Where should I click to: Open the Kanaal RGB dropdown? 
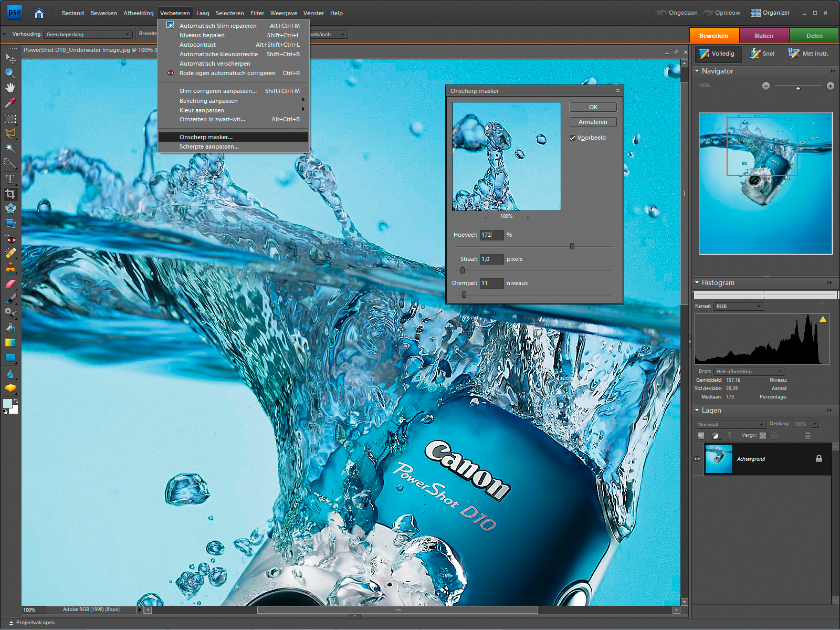coord(739,307)
